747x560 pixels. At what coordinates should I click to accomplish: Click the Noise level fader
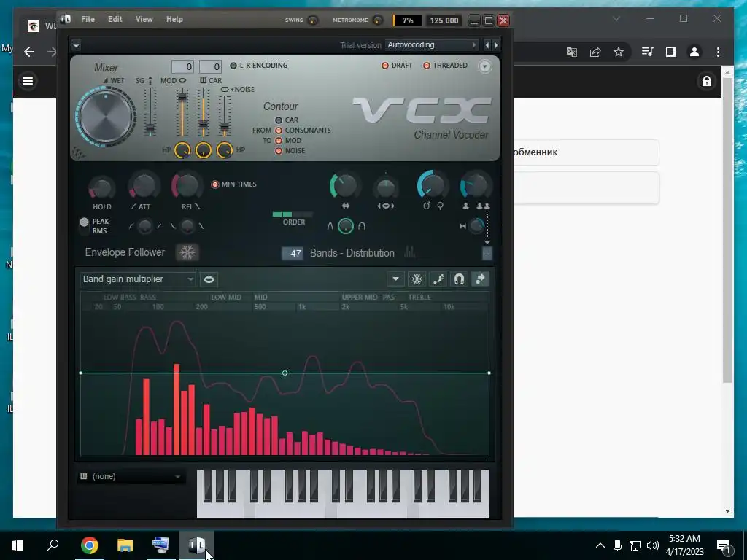pos(224,127)
